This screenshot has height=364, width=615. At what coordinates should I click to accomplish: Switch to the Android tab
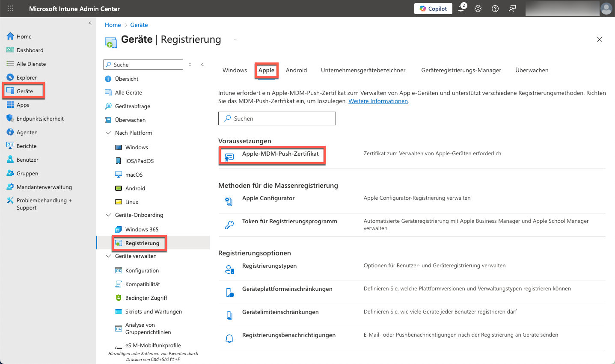click(296, 70)
